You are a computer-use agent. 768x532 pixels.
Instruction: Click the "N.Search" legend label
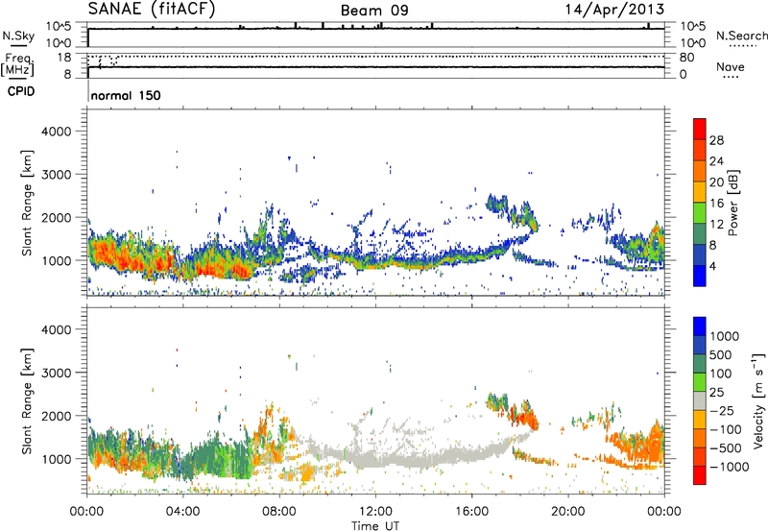click(741, 36)
